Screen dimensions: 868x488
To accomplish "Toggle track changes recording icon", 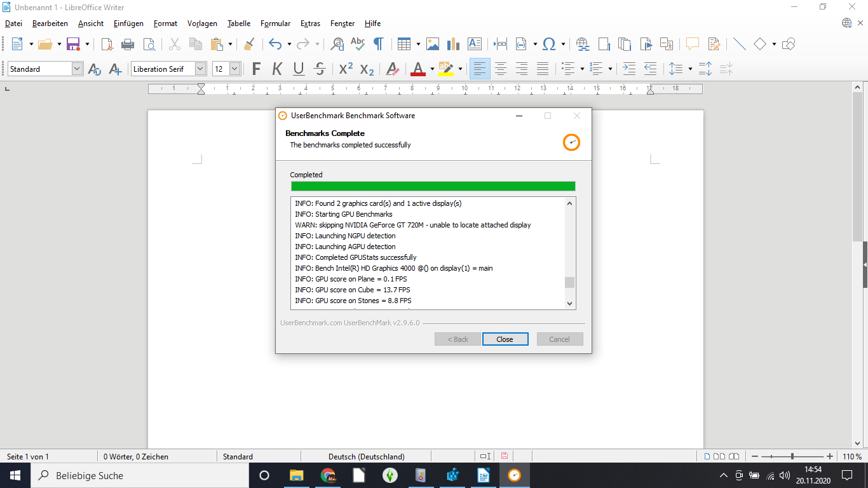I will (714, 44).
